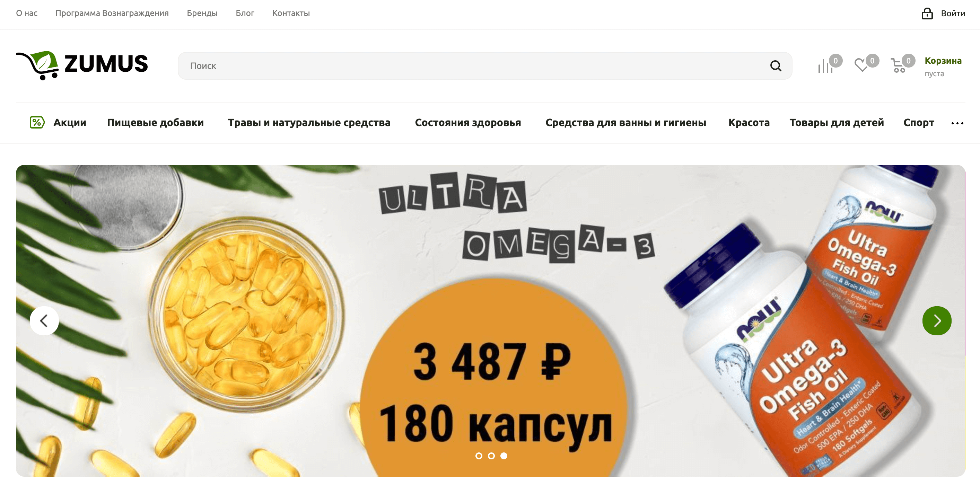980x494 pixels.
Task: Click the search magnifier icon
Action: point(775,66)
